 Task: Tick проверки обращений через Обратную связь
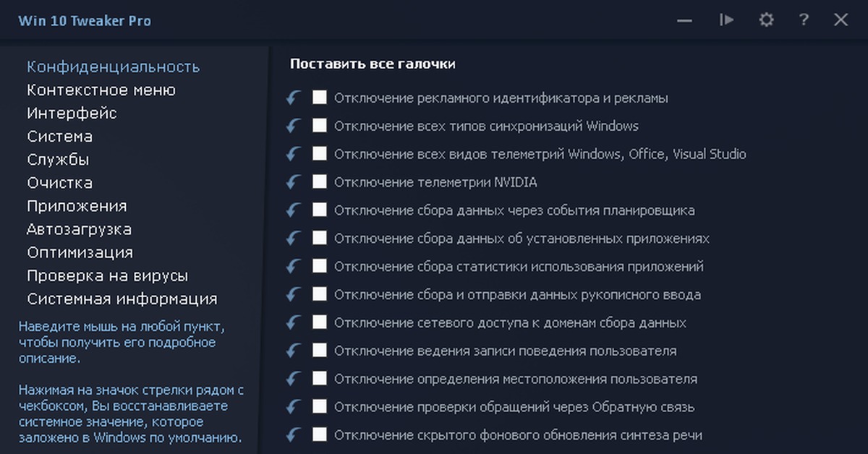click(320, 407)
